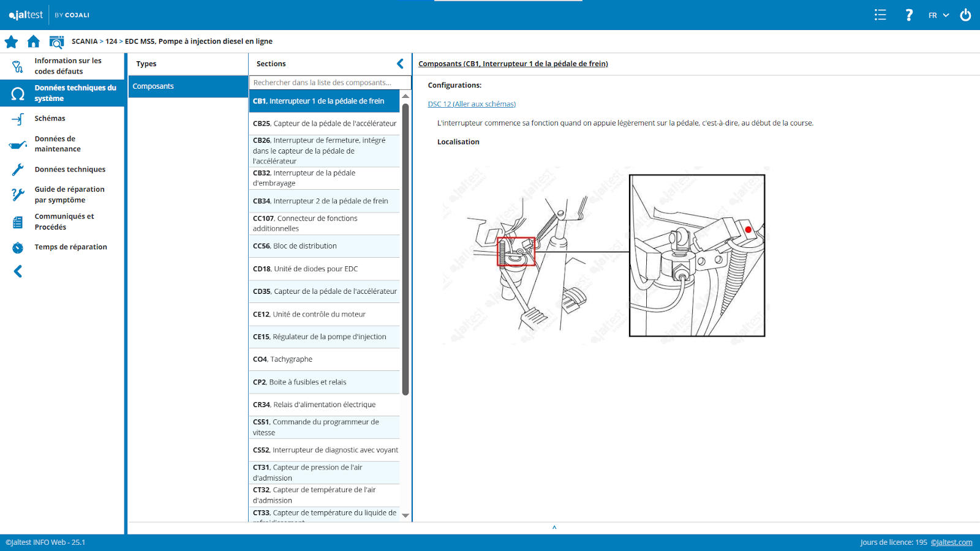Image resolution: width=980 pixels, height=551 pixels.
Task: Click the list scroll up arrow
Action: coord(405,96)
